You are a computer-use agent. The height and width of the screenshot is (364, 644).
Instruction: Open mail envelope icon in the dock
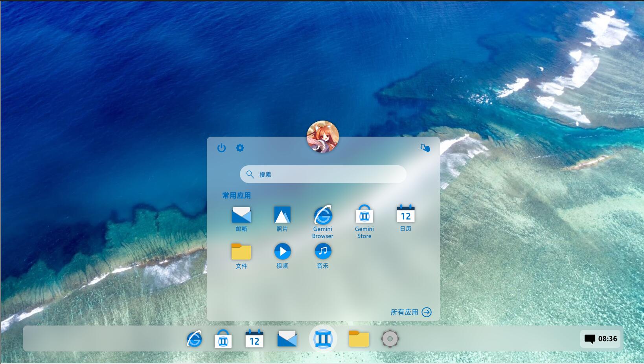tap(287, 338)
